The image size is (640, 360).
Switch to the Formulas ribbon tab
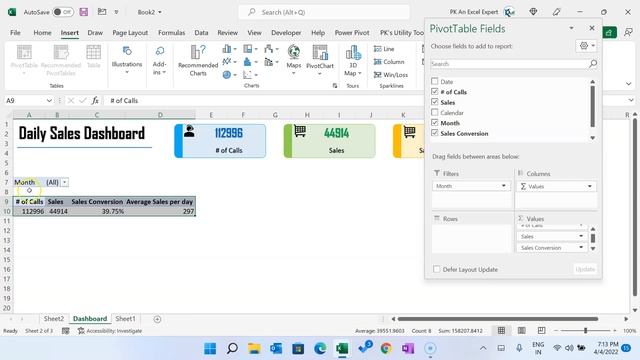coord(171,33)
